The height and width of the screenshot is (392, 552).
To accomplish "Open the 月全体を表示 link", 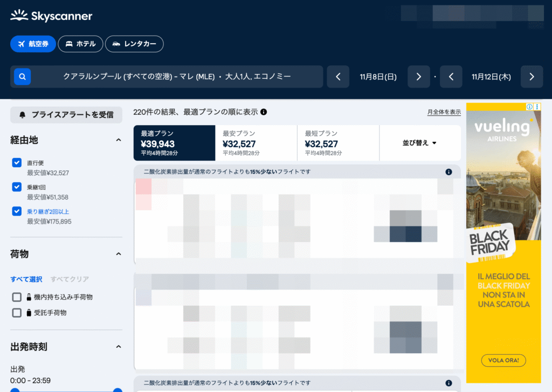I will coord(444,112).
